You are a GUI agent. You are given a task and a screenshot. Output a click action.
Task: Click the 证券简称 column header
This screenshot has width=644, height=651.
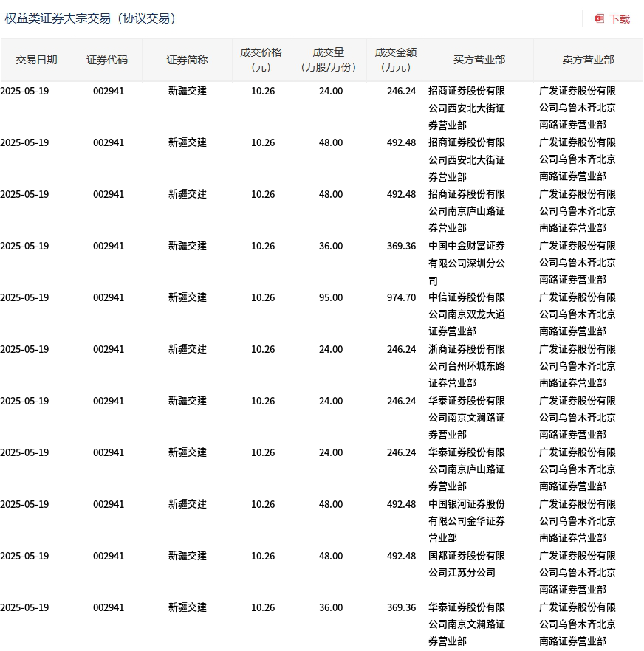click(x=187, y=60)
